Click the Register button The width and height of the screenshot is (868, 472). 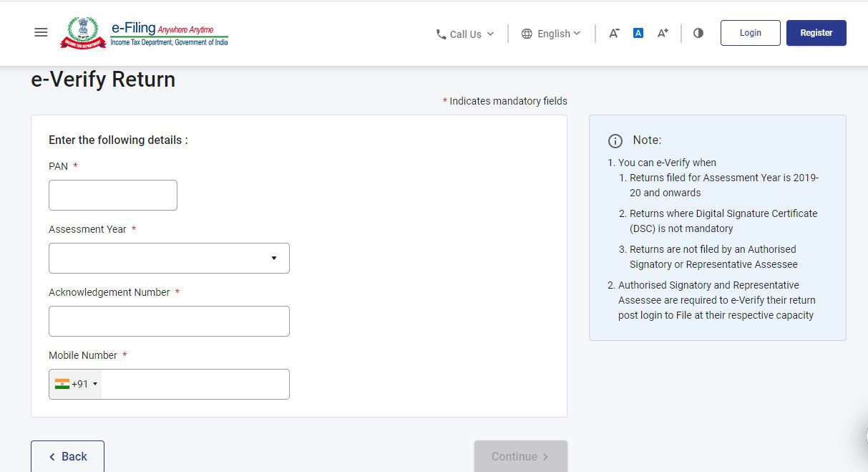tap(816, 32)
